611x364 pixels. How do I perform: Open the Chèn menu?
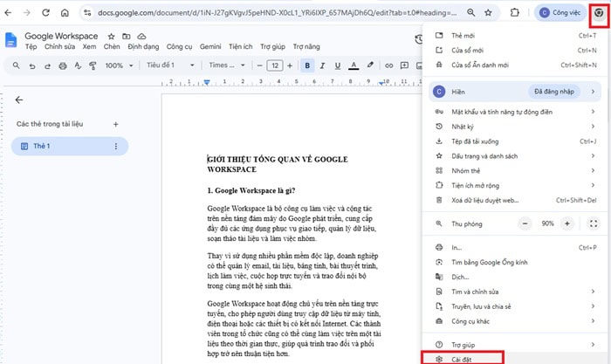(112, 47)
